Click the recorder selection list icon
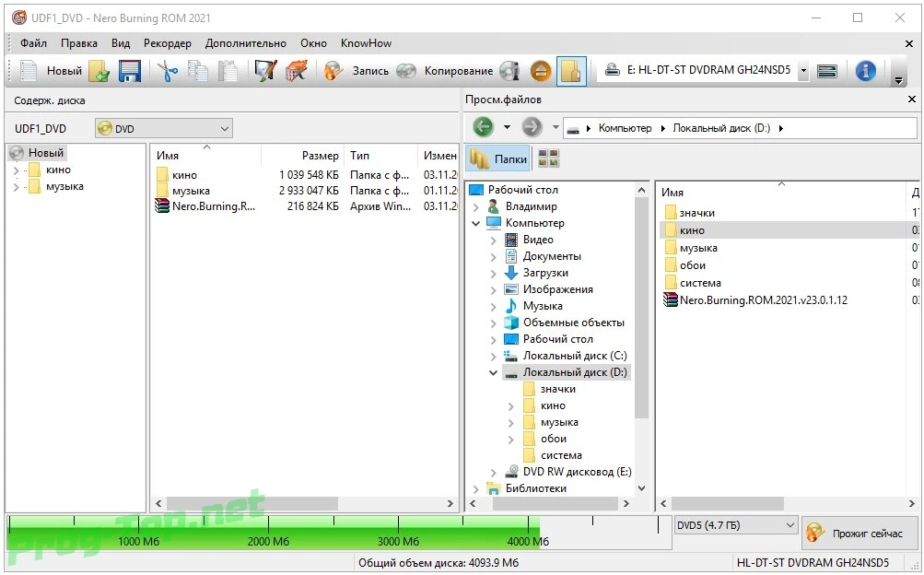Image resolution: width=924 pixels, height=575 pixels. click(x=827, y=71)
